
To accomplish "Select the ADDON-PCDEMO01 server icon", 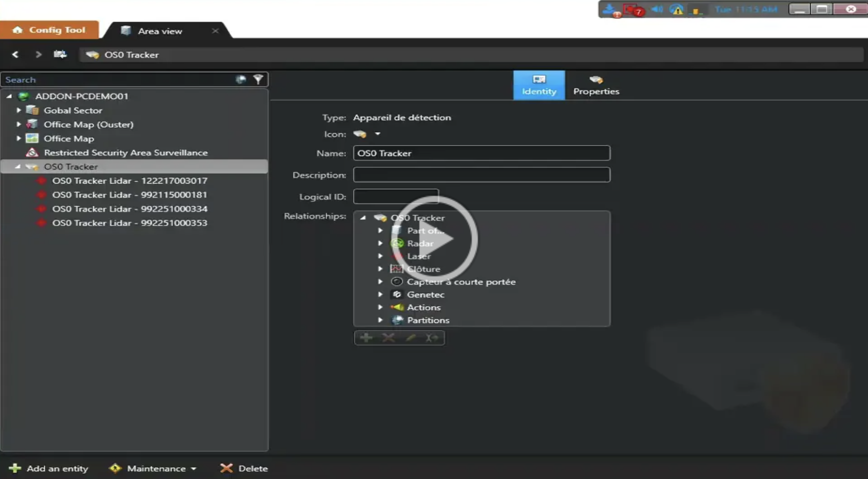I will tap(23, 96).
